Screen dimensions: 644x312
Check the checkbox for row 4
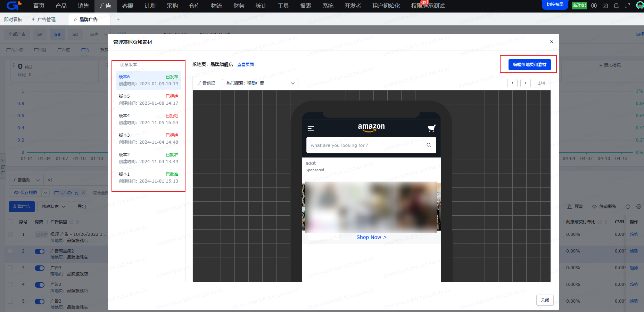[10, 285]
